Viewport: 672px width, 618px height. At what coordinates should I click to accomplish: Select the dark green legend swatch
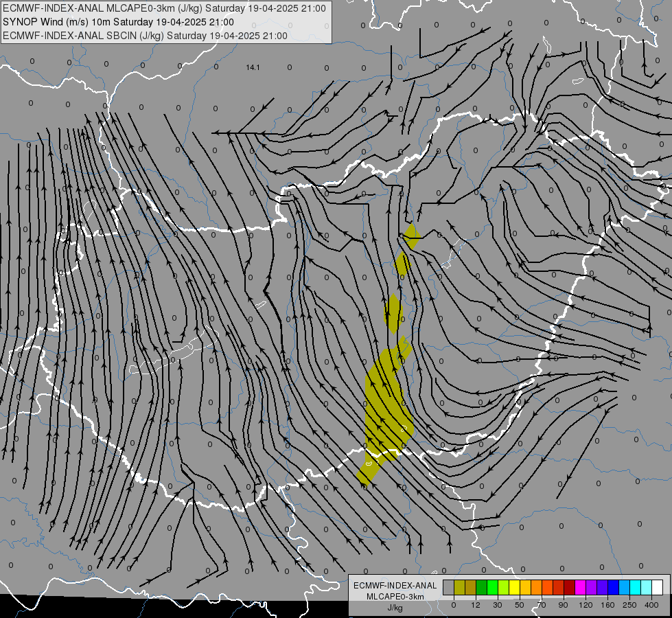point(481,587)
